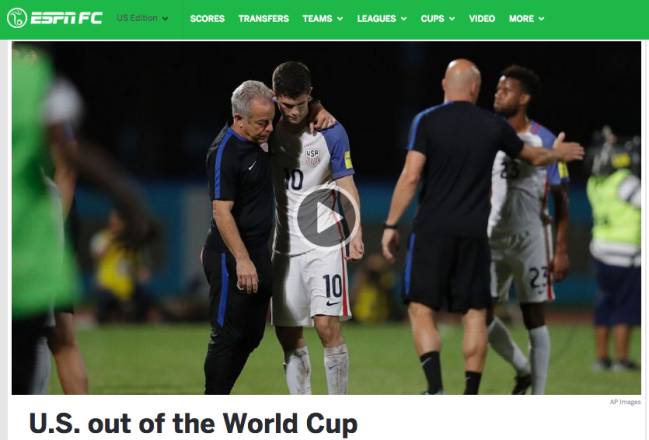The image size is (649, 440).
Task: Click the chevron beside More
Action: pos(541,19)
